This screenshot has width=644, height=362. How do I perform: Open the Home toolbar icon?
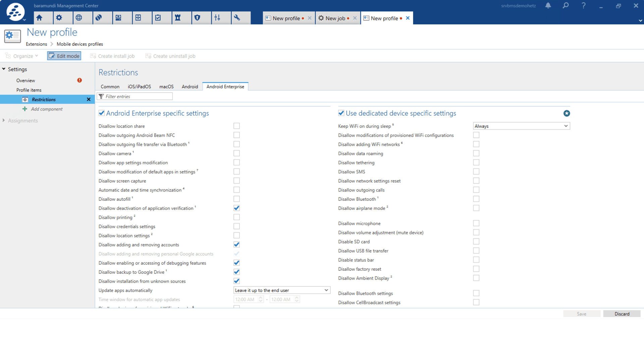coord(40,18)
